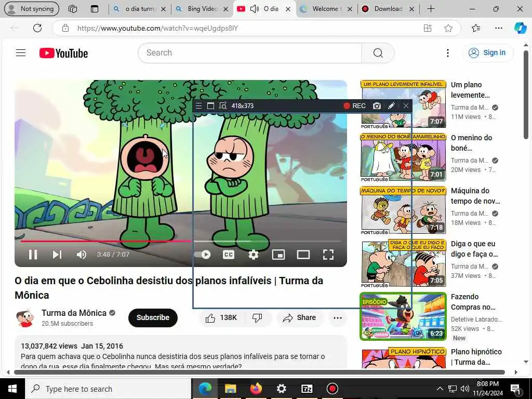Open Edge workspaces icon

(x=73, y=9)
